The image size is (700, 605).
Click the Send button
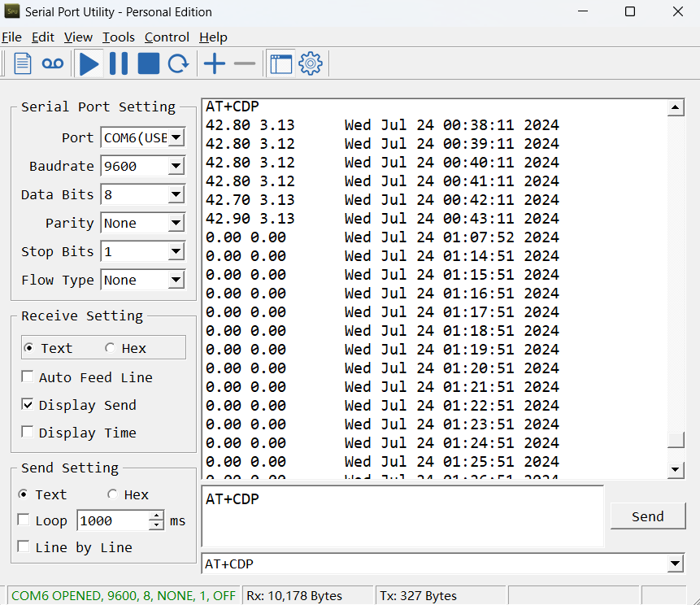[x=648, y=516]
